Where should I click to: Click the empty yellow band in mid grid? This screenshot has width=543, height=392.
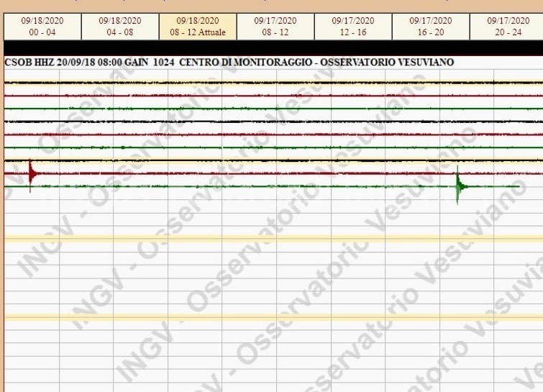[x=273, y=238]
